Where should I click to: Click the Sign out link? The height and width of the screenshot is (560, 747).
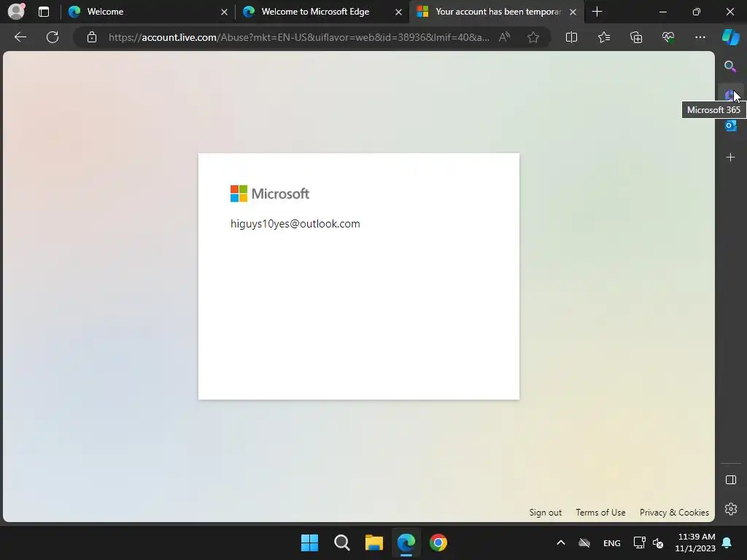click(546, 513)
